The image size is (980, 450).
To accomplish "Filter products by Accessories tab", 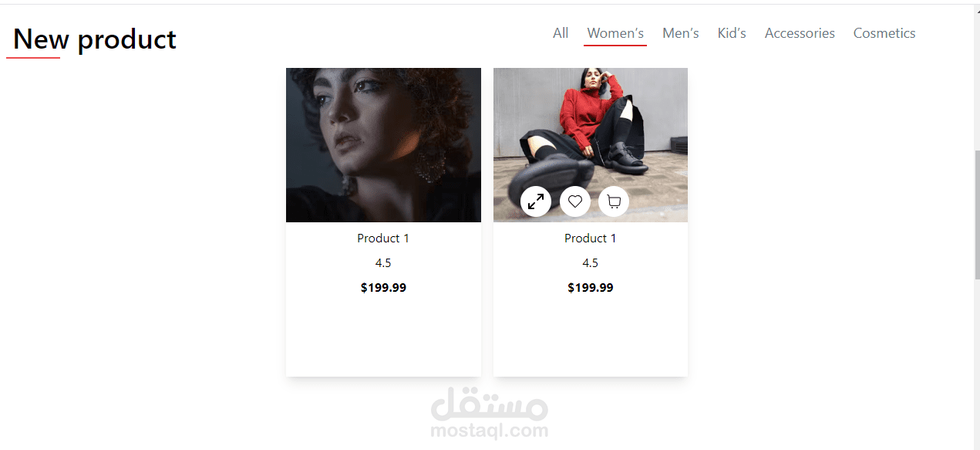I will (800, 33).
